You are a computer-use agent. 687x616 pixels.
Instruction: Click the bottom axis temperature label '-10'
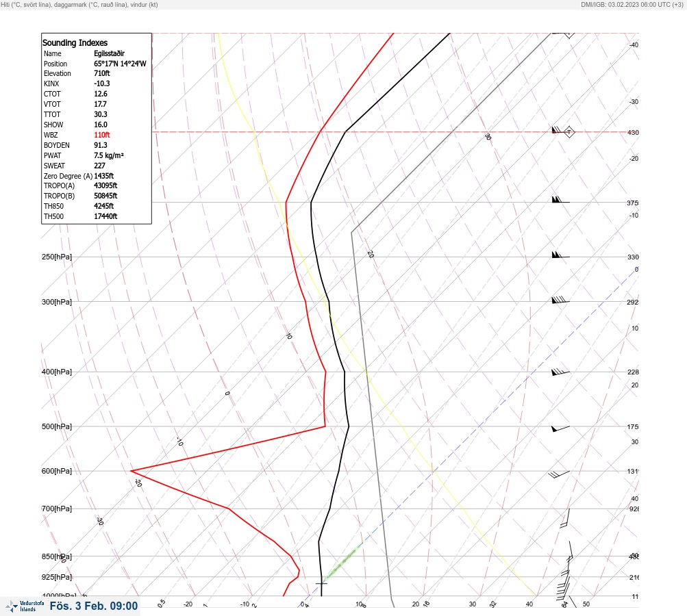[x=245, y=604]
